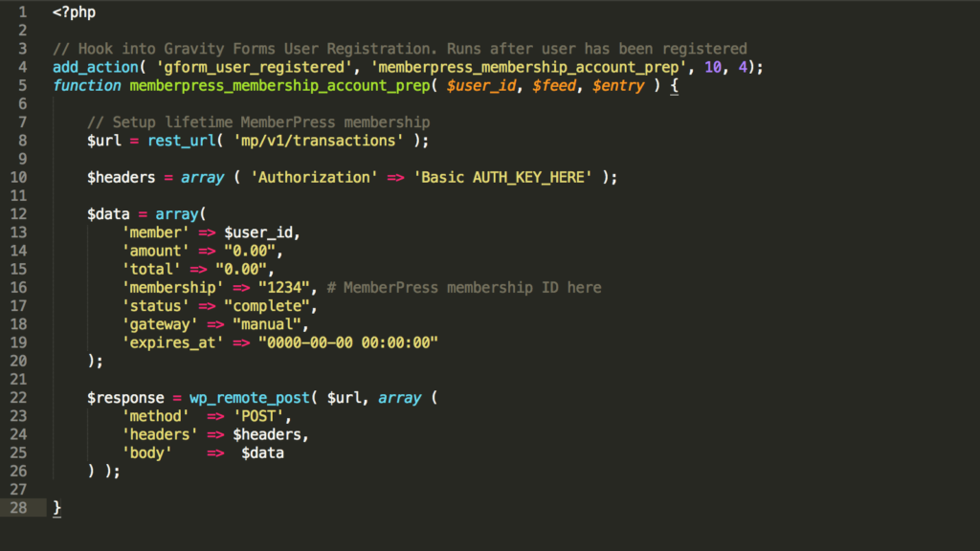Click the $entry parameter in function signature
This screenshot has height=551, width=980.
[x=619, y=85]
